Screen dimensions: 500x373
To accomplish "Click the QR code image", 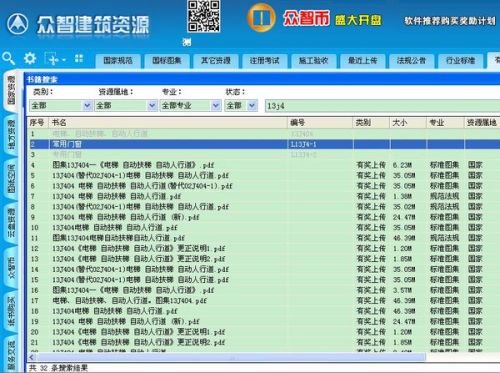I will coord(203,16).
